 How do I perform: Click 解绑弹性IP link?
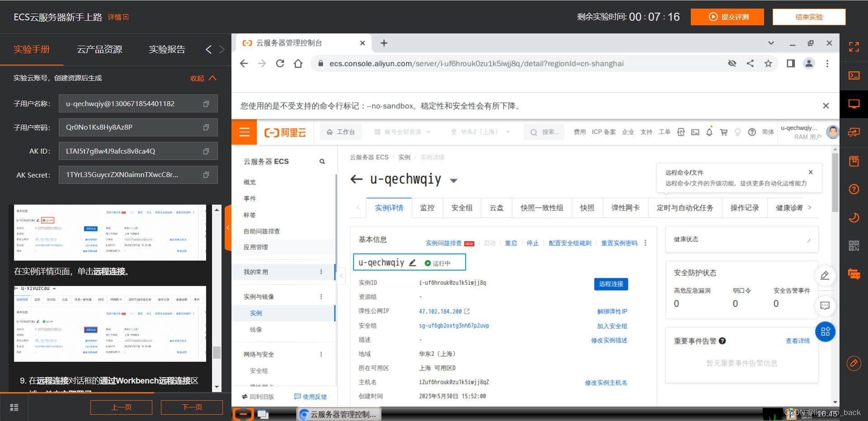pos(612,311)
